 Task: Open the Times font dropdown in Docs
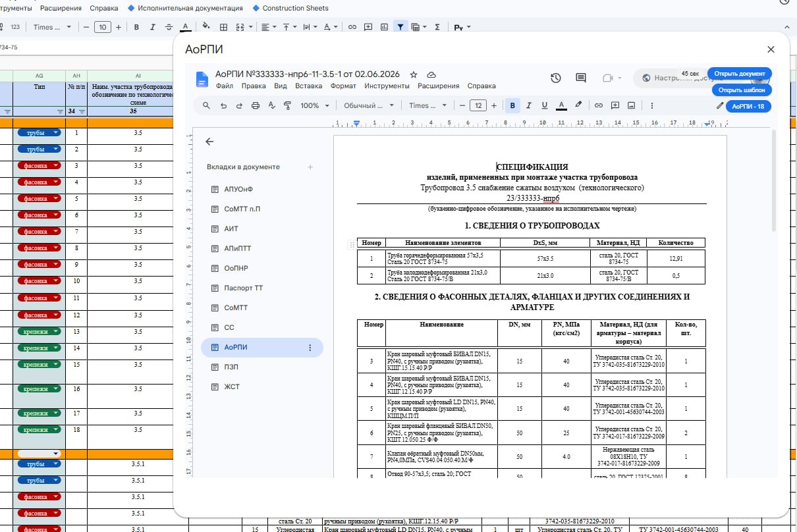click(427, 105)
